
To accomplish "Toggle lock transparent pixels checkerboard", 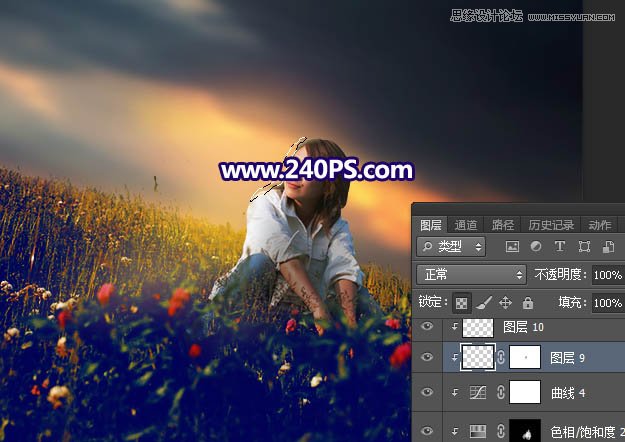I will [x=463, y=302].
